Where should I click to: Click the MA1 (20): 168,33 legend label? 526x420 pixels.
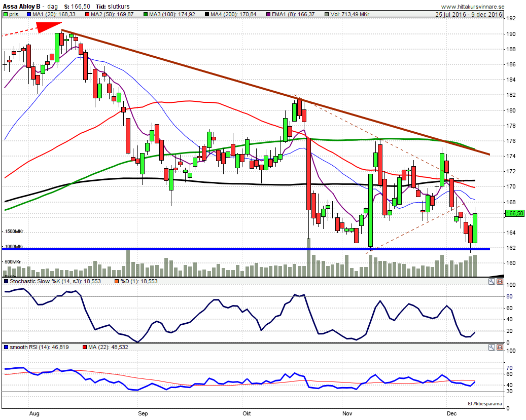tap(54, 14)
